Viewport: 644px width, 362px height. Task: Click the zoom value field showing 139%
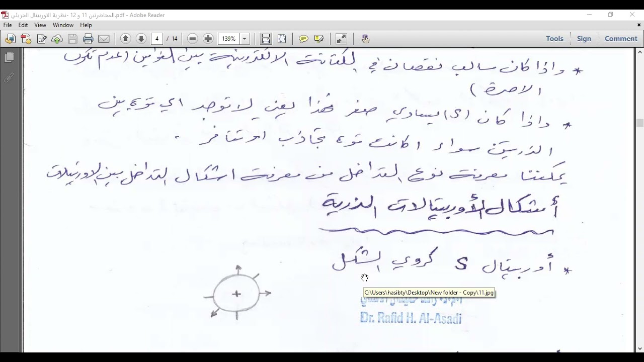pyautogui.click(x=229, y=39)
